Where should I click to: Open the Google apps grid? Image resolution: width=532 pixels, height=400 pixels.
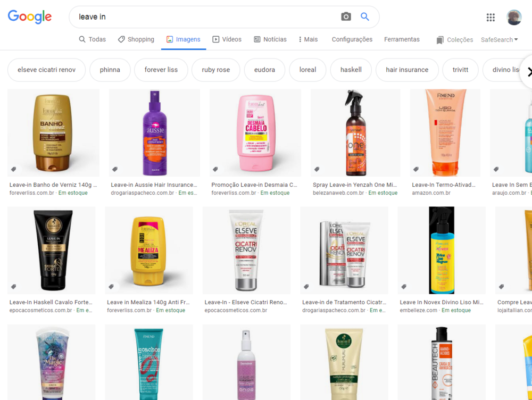(491, 18)
